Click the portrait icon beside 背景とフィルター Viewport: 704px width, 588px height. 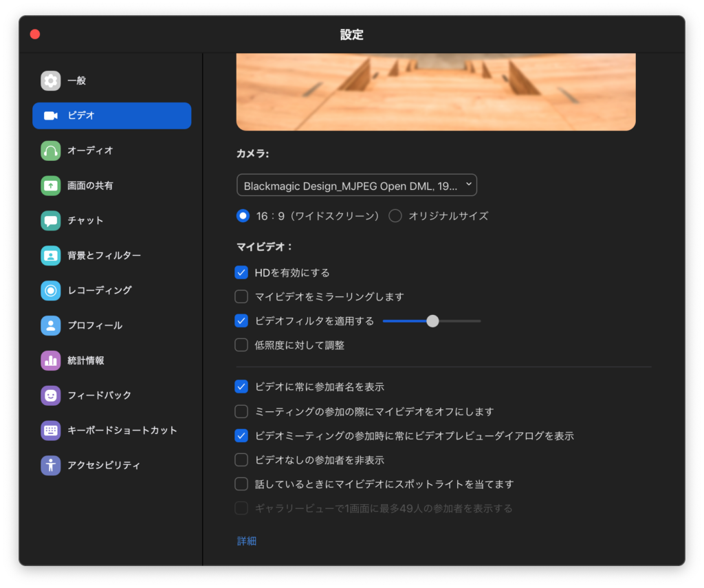pyautogui.click(x=51, y=256)
